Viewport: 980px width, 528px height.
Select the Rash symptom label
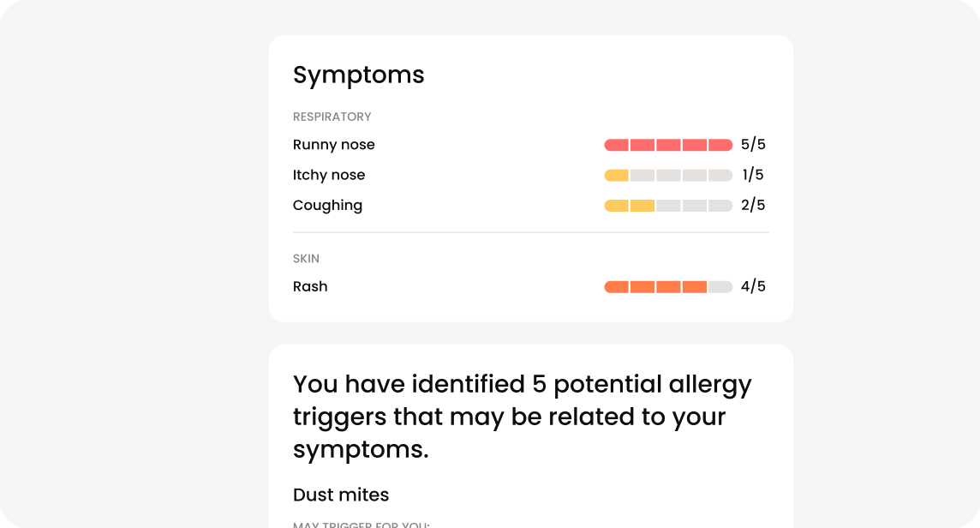pyautogui.click(x=310, y=286)
